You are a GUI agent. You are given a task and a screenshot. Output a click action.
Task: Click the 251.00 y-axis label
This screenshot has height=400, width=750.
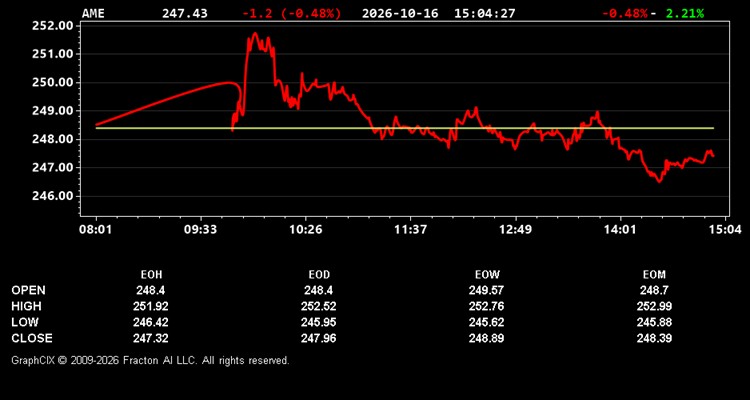pos(53,54)
